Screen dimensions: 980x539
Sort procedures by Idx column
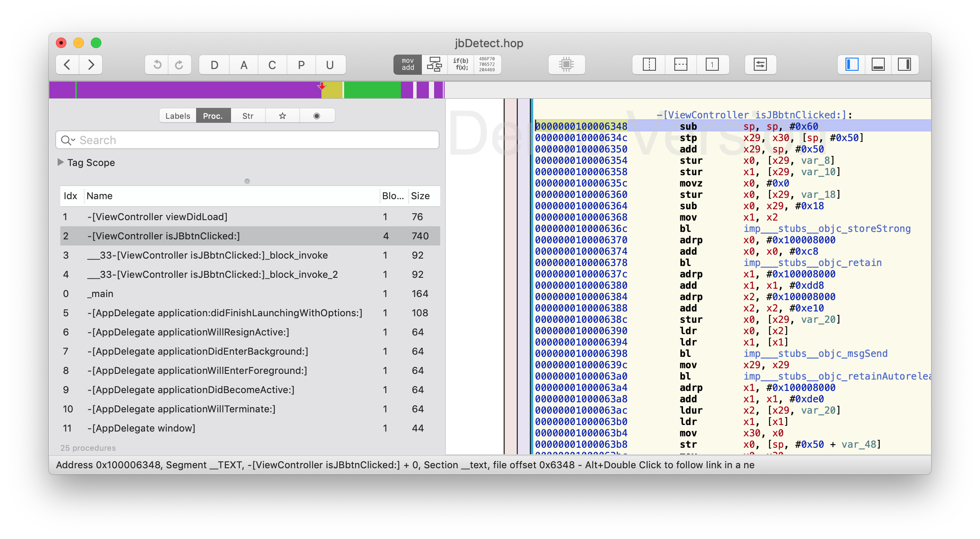[71, 196]
